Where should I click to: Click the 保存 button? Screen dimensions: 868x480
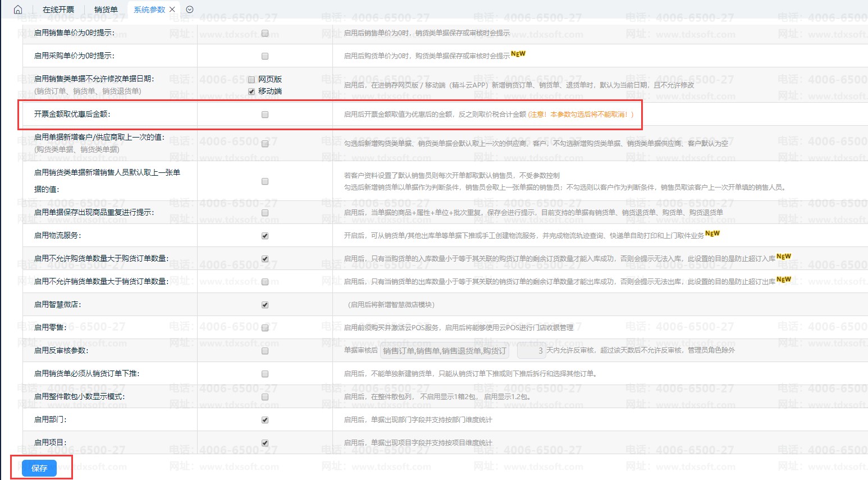39,468
